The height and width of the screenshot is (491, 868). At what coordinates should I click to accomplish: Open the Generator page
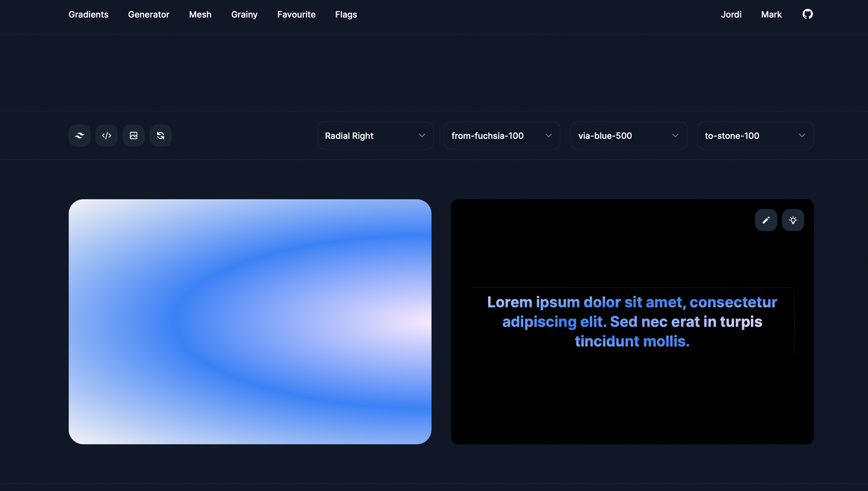pyautogui.click(x=148, y=14)
